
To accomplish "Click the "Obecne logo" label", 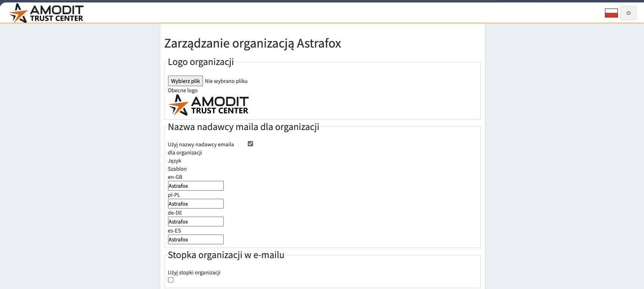I will 183,91.
